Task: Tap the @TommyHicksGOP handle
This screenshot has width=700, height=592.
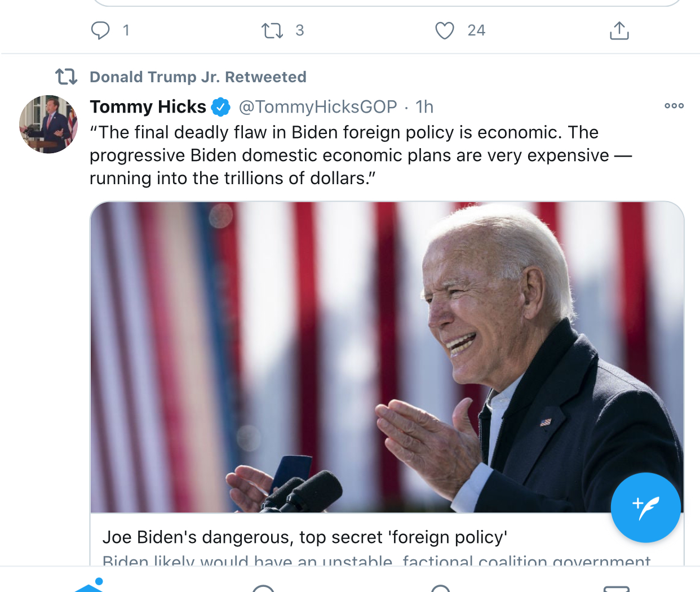Action: click(318, 106)
